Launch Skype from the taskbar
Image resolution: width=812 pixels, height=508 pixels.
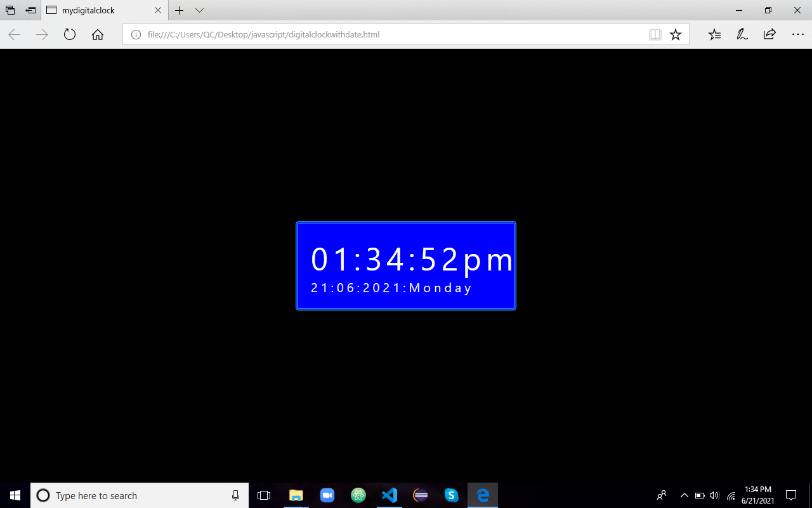pos(451,495)
